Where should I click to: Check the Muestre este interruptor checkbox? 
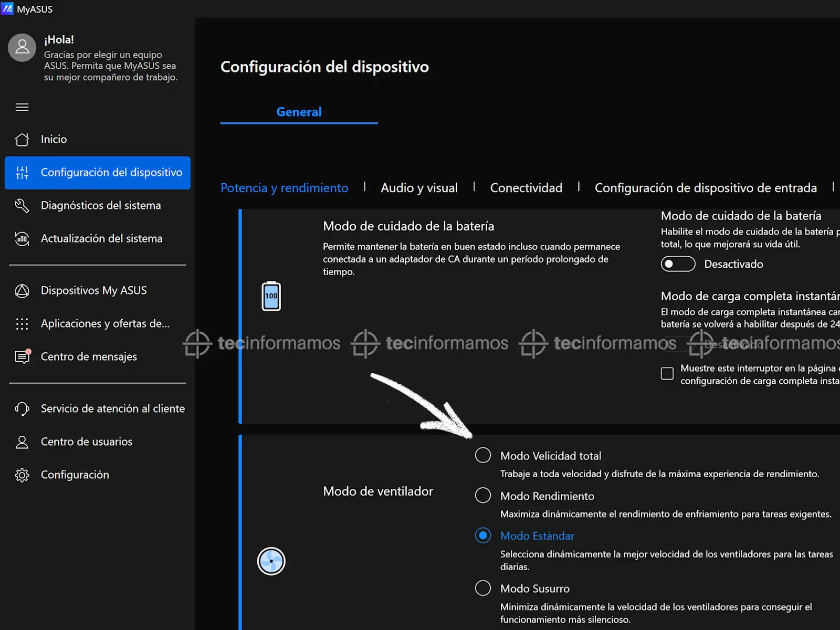(667, 373)
